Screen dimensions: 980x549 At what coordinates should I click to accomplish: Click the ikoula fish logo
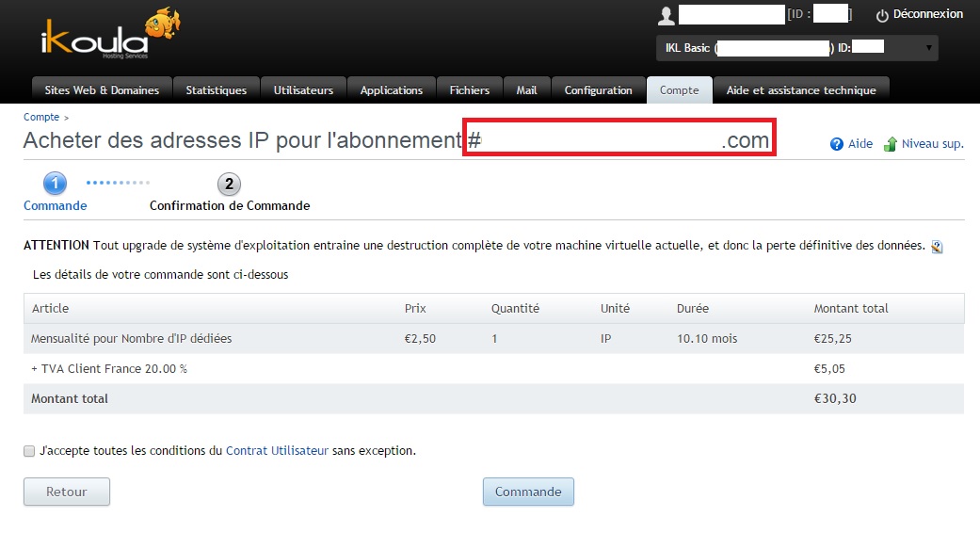click(108, 36)
